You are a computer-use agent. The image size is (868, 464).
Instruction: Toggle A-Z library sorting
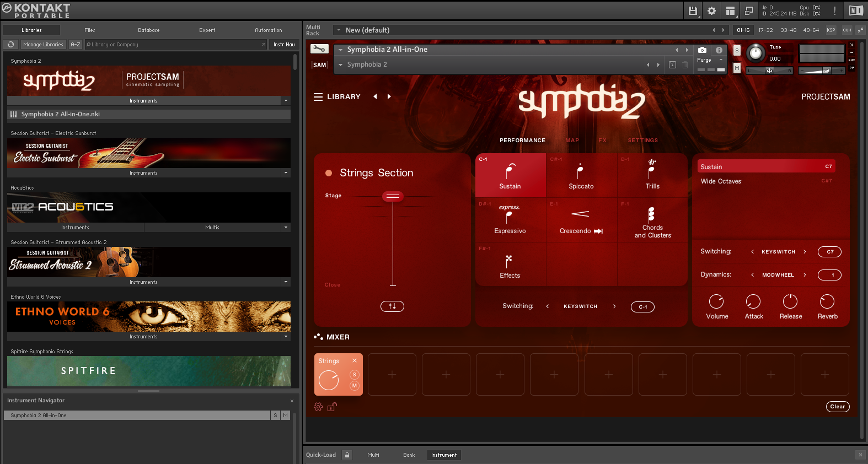[76, 44]
